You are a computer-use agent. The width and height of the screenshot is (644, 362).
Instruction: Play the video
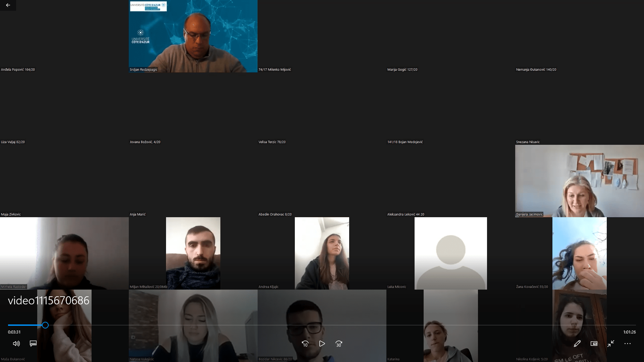point(322,344)
